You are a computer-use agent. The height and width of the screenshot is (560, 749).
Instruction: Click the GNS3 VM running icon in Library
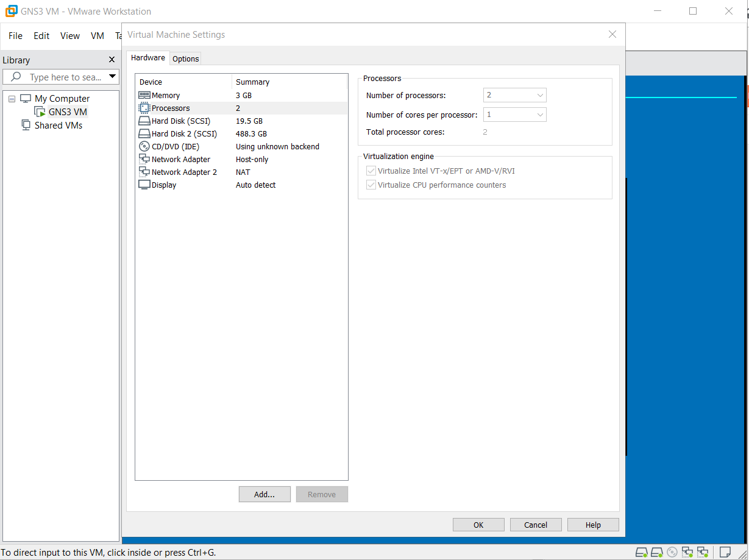click(40, 112)
